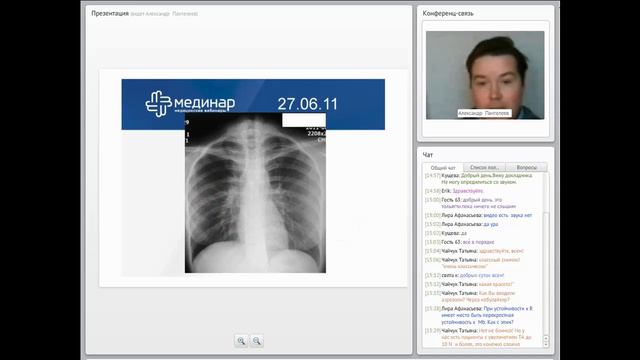Zoom out of the presentation slide
Viewport: 640px width, 360px height.
tap(257, 341)
